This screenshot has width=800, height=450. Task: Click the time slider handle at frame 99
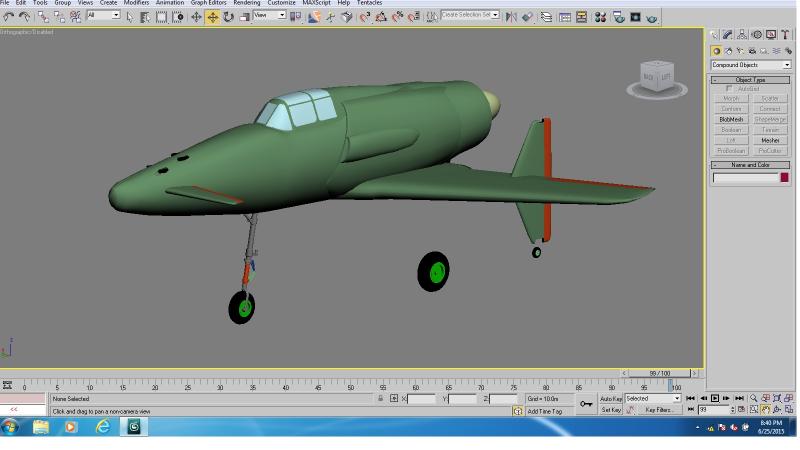point(659,373)
